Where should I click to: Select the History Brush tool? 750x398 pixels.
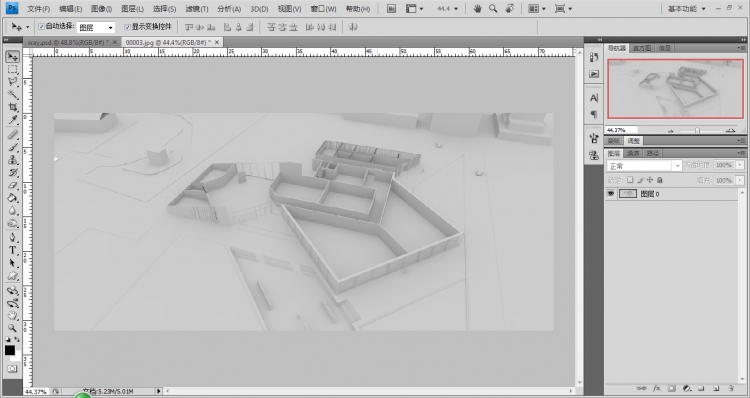tap(12, 172)
